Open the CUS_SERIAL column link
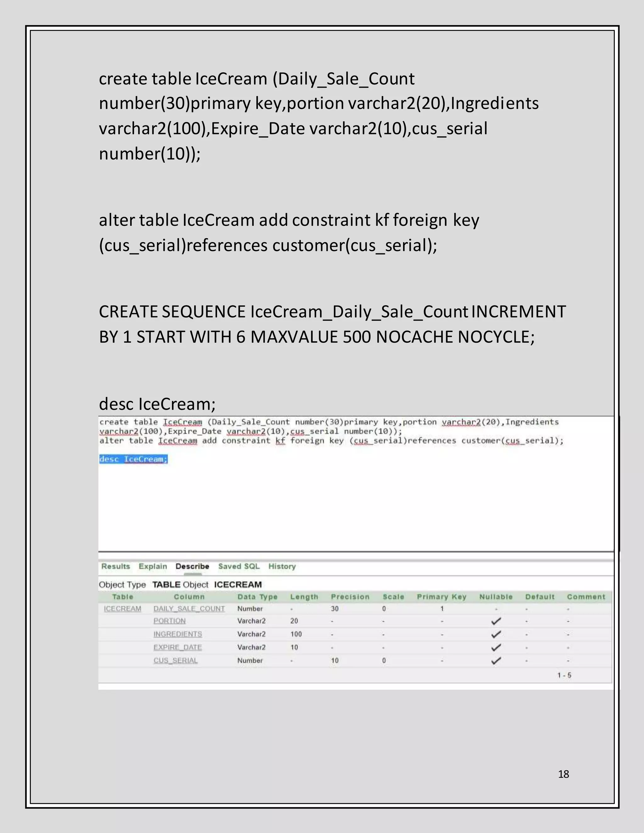 (175, 661)
